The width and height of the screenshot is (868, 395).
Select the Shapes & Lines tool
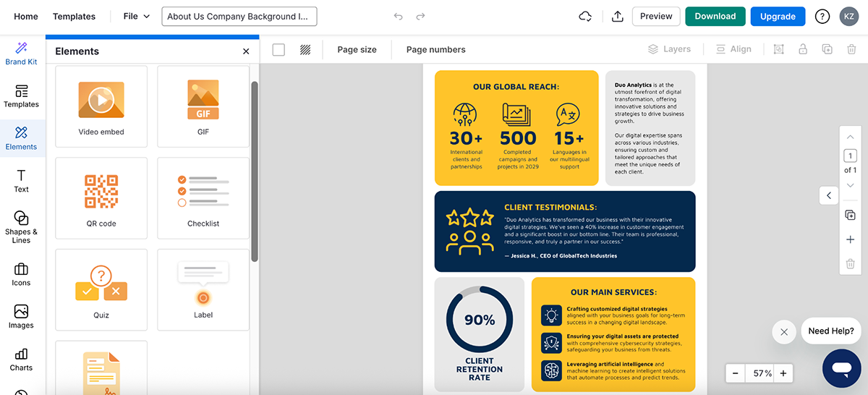pos(21,226)
